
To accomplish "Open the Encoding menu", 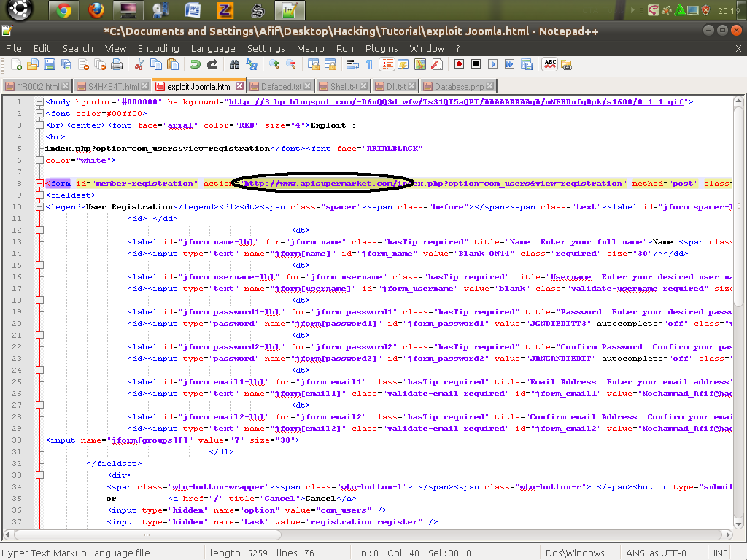I will coord(158,49).
